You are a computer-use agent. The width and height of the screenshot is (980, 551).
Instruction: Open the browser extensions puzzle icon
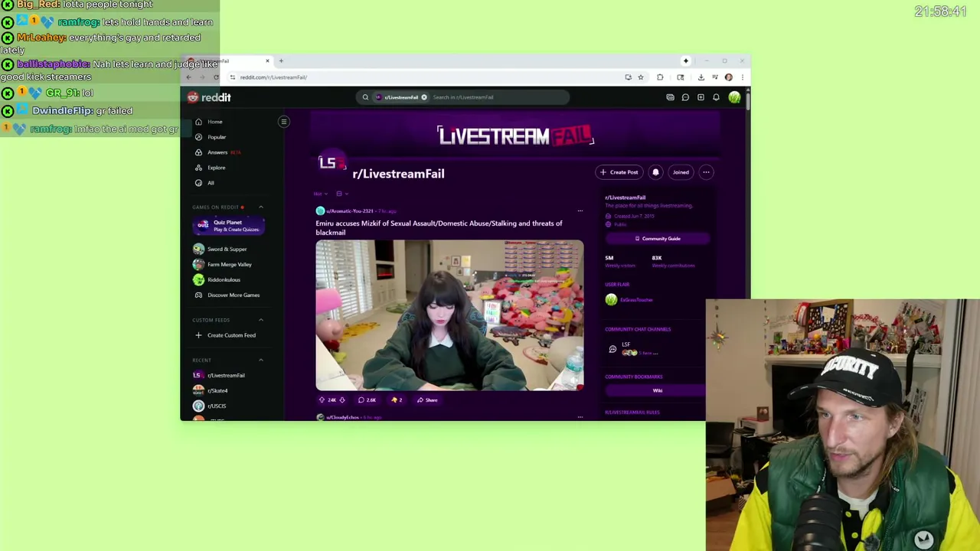point(660,77)
